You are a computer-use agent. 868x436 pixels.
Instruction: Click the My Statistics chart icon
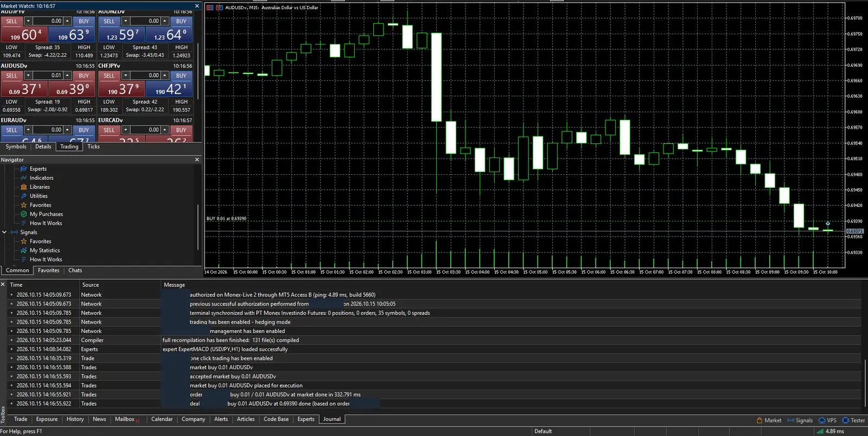[24, 250]
